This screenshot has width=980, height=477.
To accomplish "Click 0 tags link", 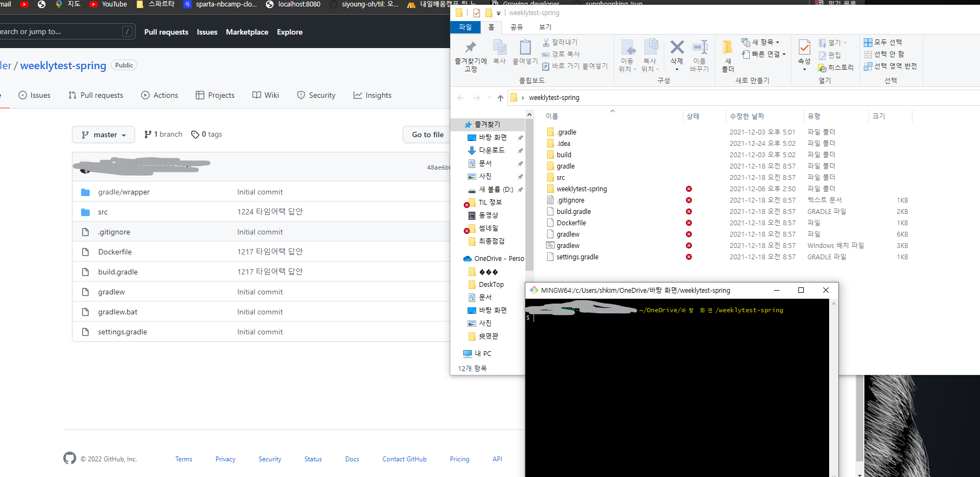I will 206,135.
